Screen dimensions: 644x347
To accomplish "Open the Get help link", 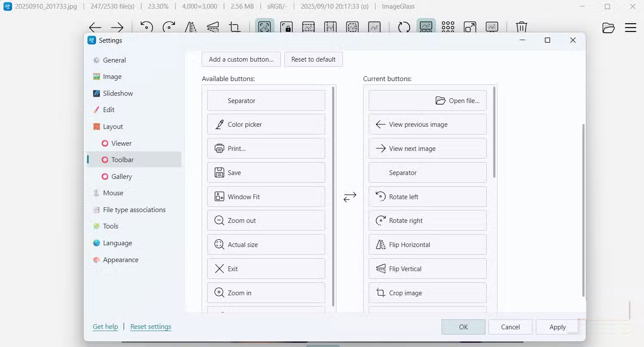I will (105, 327).
